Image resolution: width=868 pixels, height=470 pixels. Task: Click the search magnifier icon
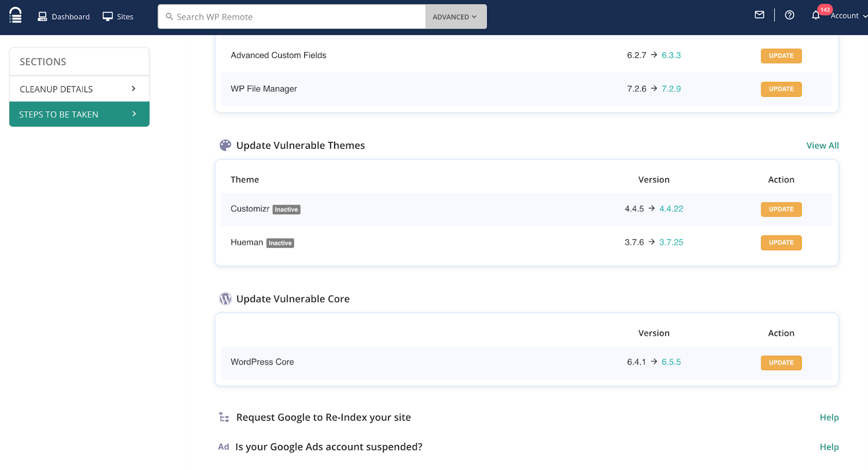[x=169, y=17]
